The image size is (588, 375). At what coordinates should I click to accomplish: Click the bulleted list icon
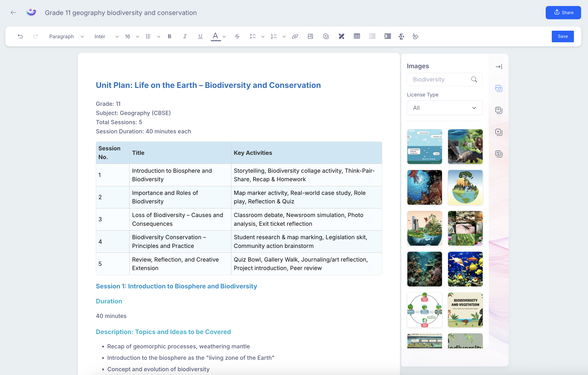click(253, 36)
